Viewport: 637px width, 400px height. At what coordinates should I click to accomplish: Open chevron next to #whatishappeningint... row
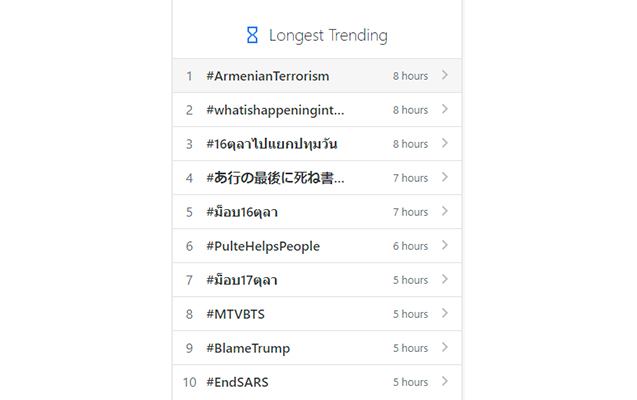tap(445, 109)
